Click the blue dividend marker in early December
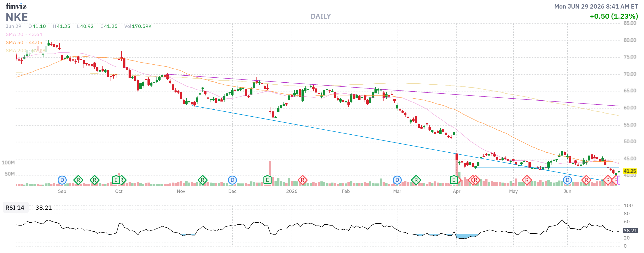Image resolution: width=644 pixels, height=253 pixels. [232, 180]
